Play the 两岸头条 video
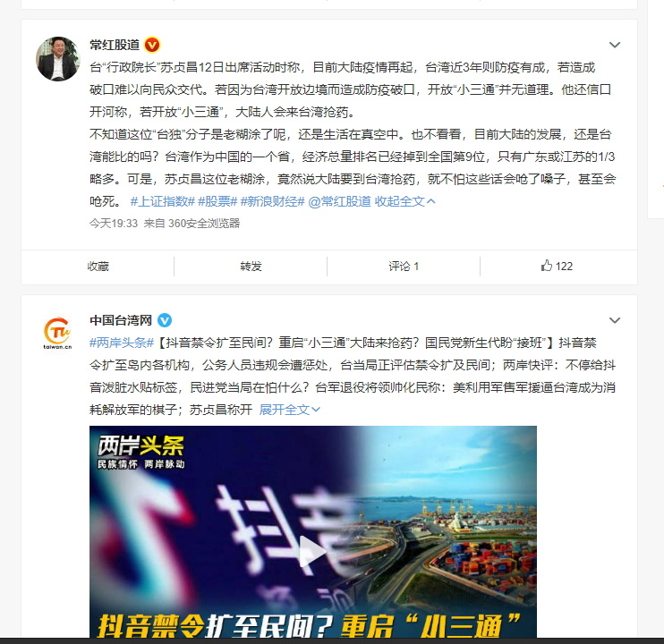The image size is (664, 644). 312,551
